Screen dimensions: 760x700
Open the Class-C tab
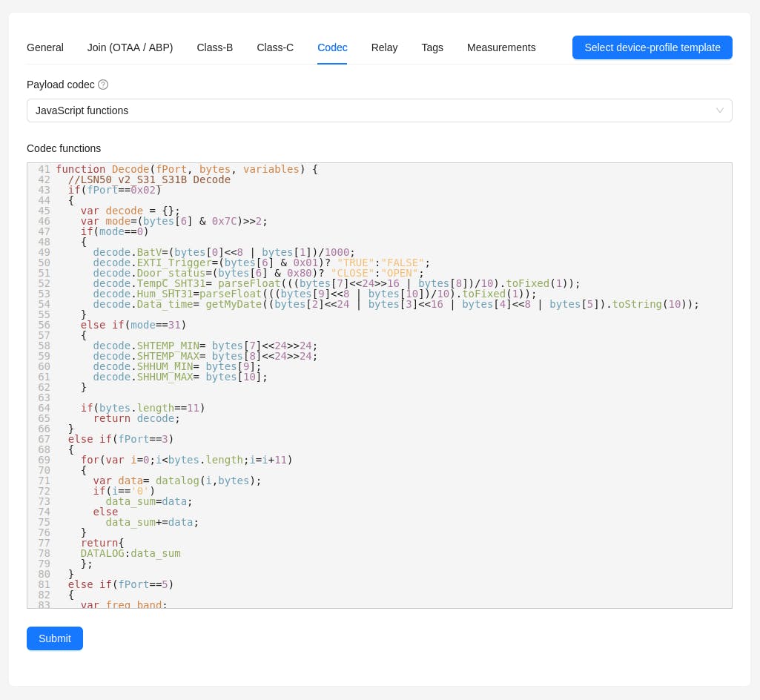coord(275,47)
